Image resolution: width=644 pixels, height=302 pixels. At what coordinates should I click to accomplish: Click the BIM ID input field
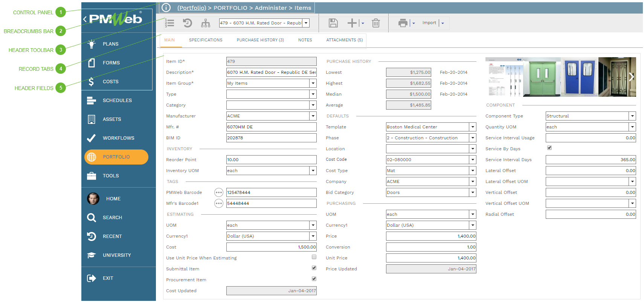pos(272,138)
